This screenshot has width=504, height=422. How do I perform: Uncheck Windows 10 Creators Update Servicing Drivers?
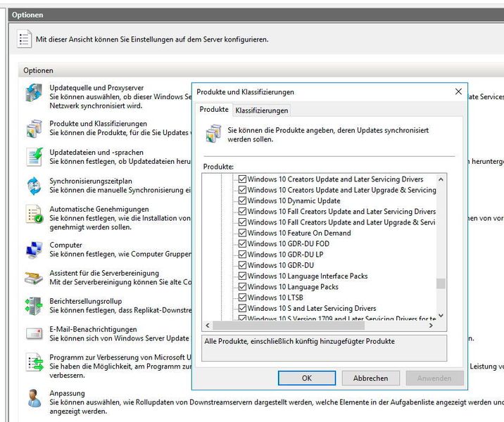pyautogui.click(x=242, y=179)
